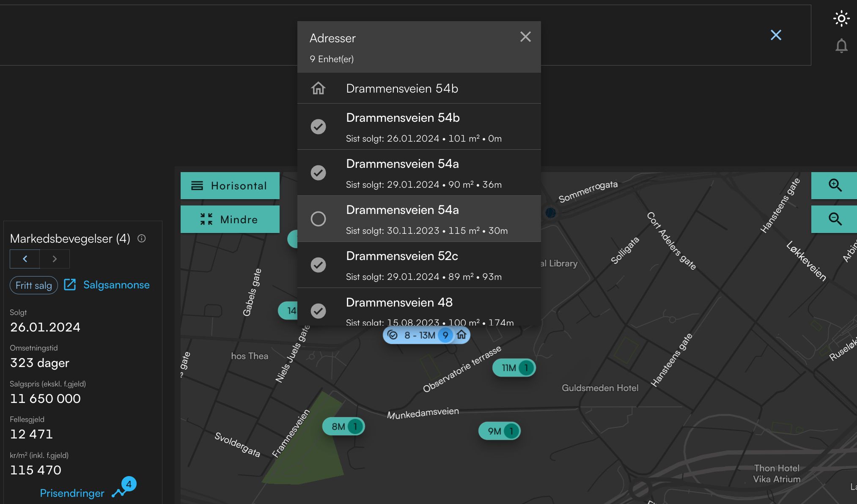857x504 pixels.
Task: Uncheck the Drammensveien 48 entry
Action: [x=318, y=311]
